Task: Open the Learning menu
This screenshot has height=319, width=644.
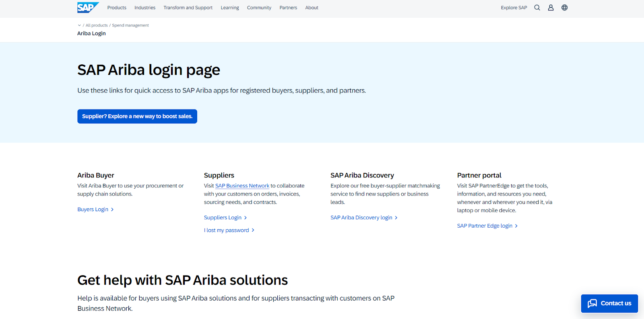Action: pos(230,8)
